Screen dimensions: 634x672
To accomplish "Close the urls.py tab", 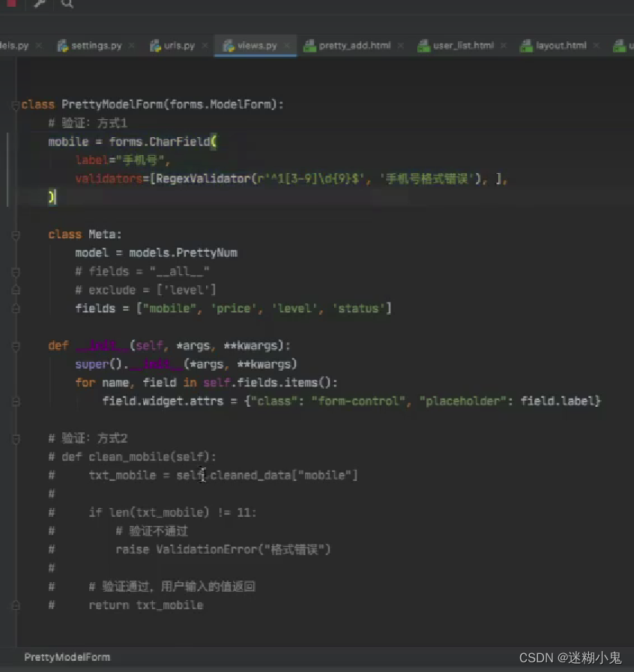I will tap(205, 46).
